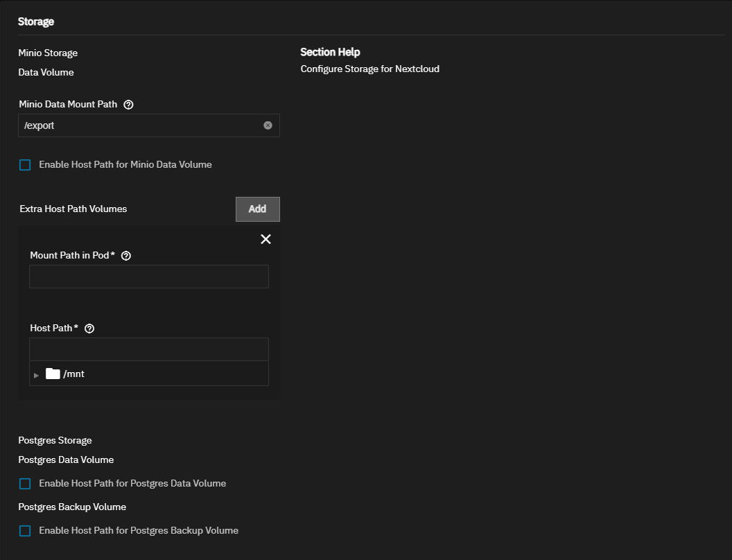
Task: Click help icon next to Minio Data Mount Path
Action: click(x=128, y=105)
